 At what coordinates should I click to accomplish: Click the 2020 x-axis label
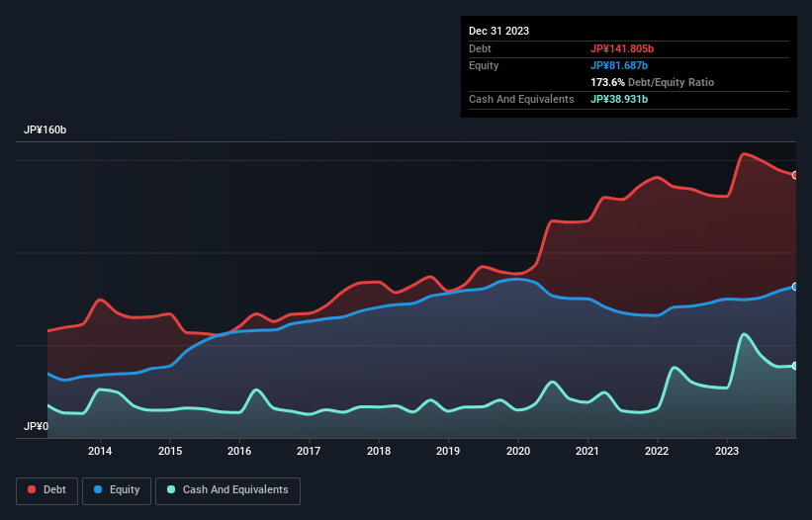click(518, 451)
